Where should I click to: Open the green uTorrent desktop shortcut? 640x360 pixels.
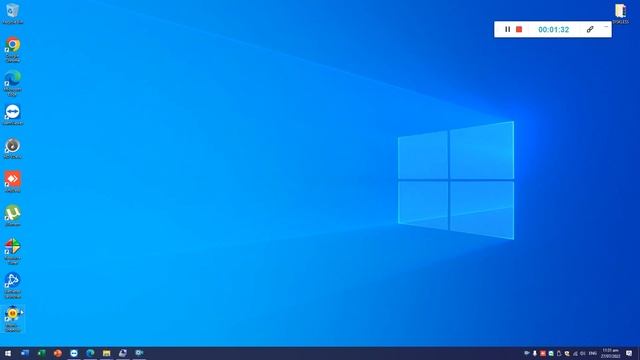tap(13, 215)
